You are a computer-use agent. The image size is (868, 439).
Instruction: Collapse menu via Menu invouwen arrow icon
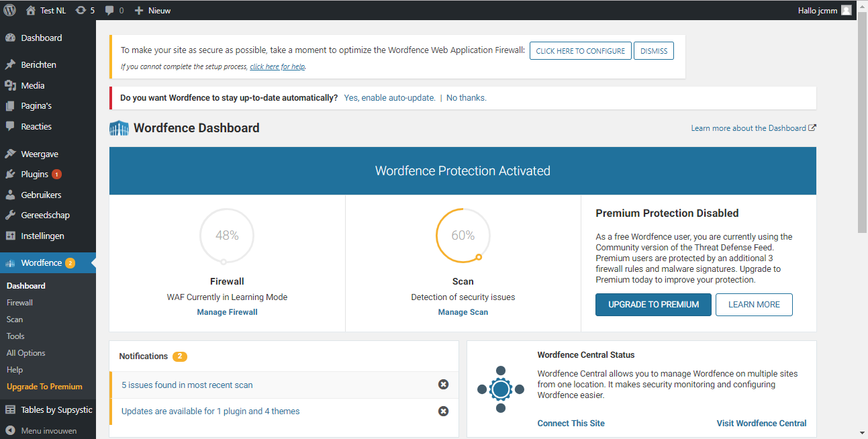pos(10,430)
